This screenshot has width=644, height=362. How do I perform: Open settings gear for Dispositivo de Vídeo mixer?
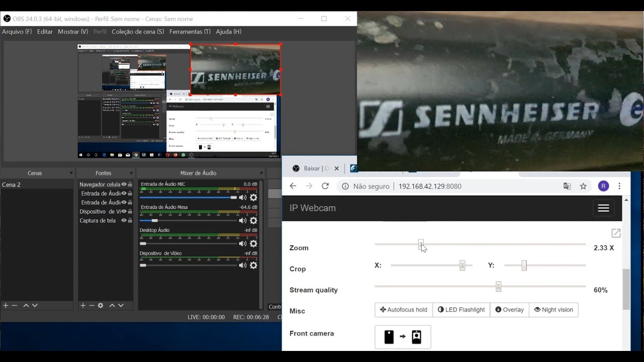pos(254,265)
